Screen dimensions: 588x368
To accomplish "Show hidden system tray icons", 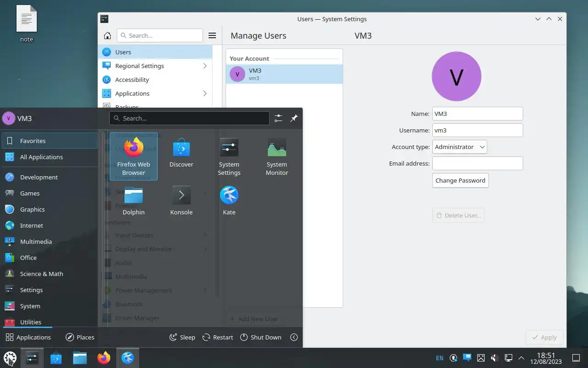I will click(x=521, y=358).
